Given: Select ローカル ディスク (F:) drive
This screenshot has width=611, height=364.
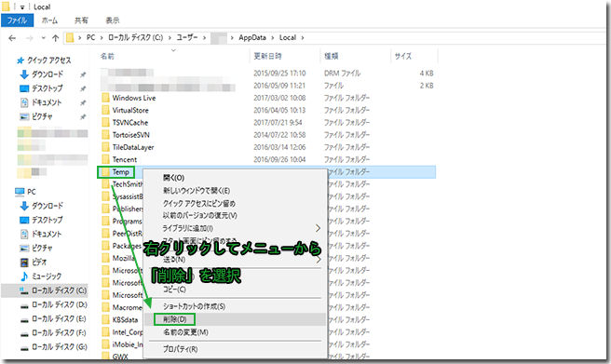Looking at the screenshot, I should pyautogui.click(x=53, y=332).
